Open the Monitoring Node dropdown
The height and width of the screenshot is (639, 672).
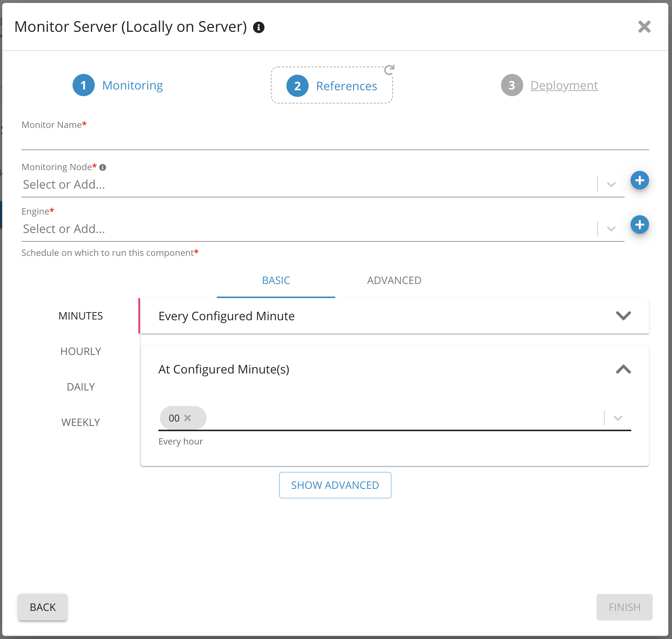[611, 185]
